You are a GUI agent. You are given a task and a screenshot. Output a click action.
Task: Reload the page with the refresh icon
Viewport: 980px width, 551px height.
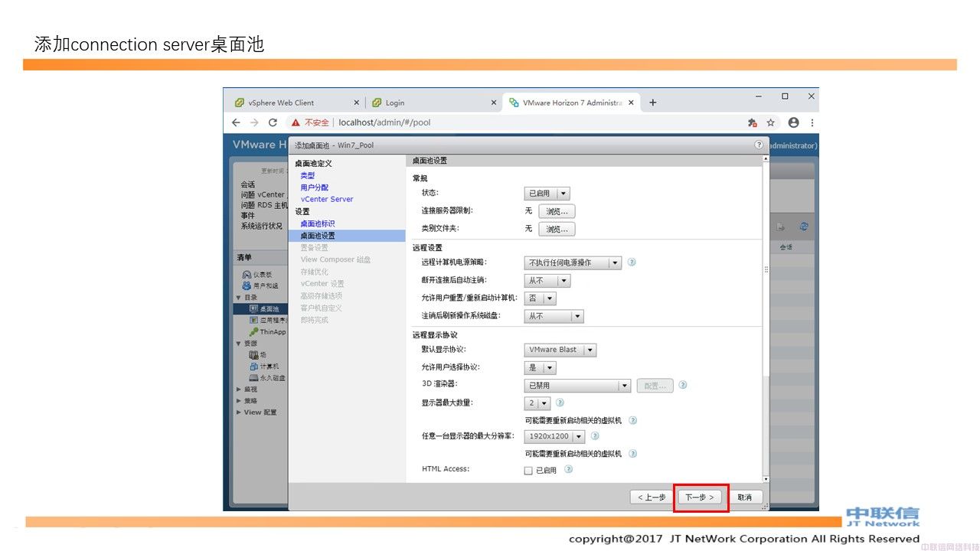273,122
